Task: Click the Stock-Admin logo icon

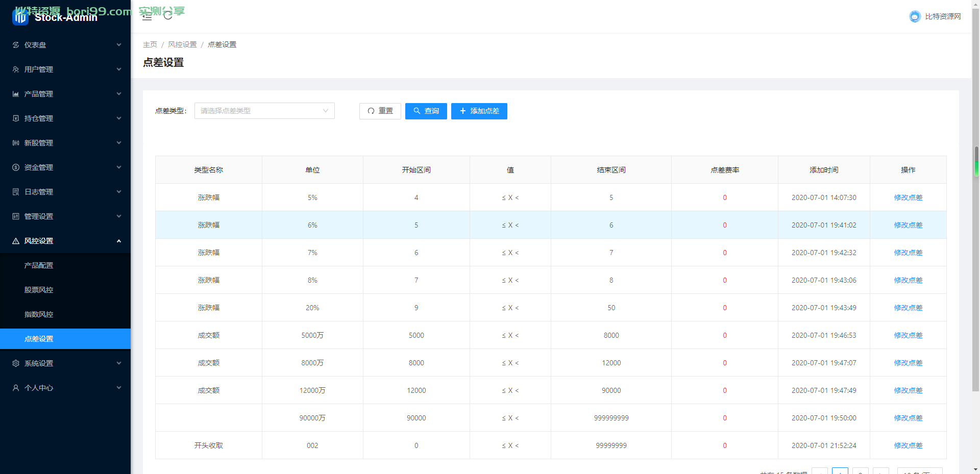Action: (20, 17)
